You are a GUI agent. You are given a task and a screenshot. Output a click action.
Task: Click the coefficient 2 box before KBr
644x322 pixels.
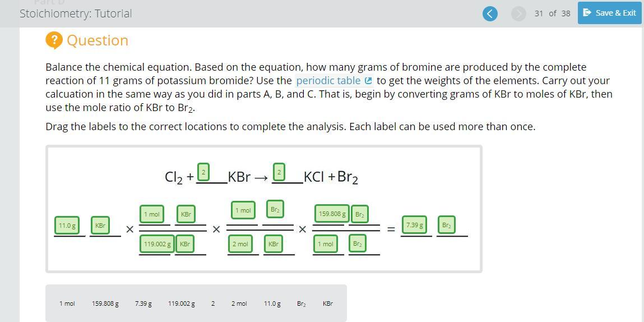tap(203, 172)
